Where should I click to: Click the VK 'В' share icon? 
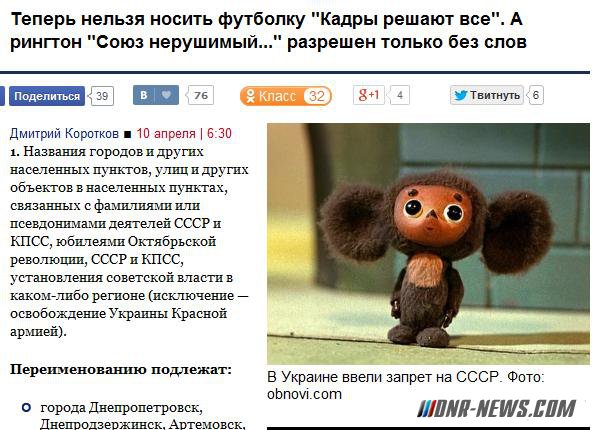[144, 95]
